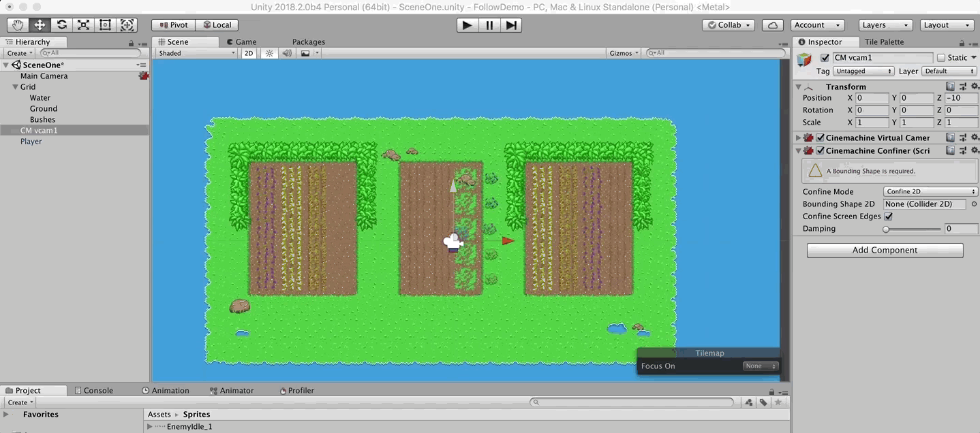Adjust the Damping slider
This screenshot has height=433, width=980.
886,229
